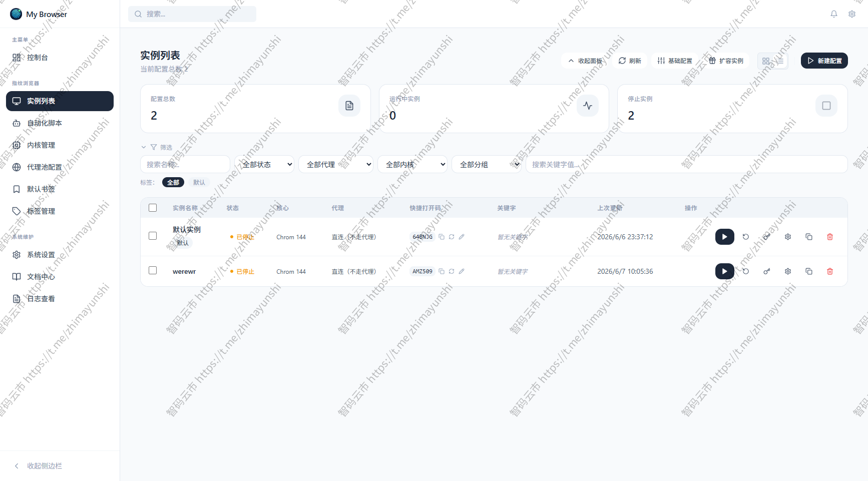Select the 全部 tag filter
868x481 pixels.
click(x=173, y=182)
